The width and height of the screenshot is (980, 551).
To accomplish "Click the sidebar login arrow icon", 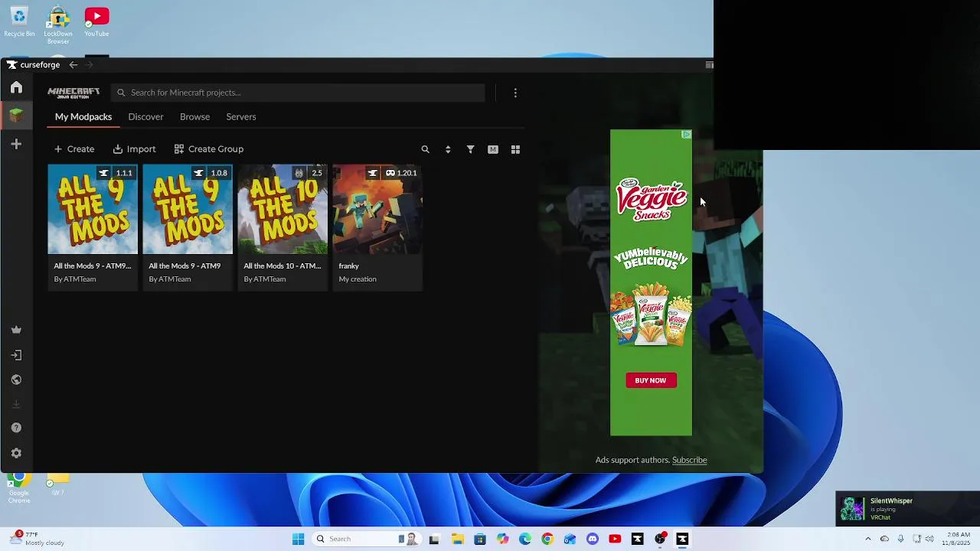I will [x=16, y=355].
